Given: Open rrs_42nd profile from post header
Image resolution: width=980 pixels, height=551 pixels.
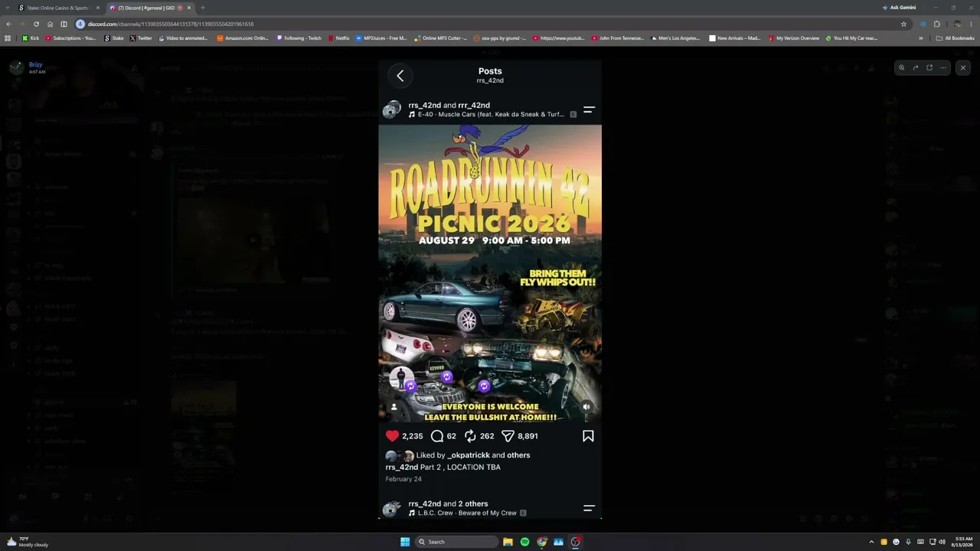Looking at the screenshot, I should point(424,105).
